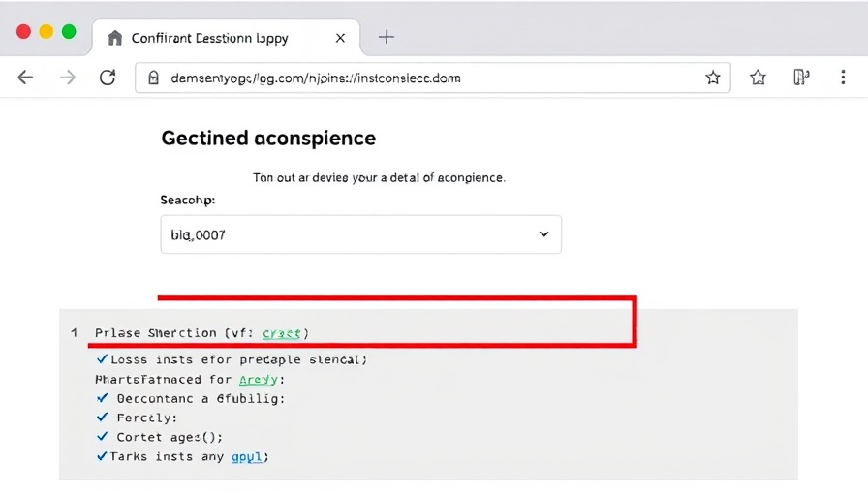Open the site info icon in address bar
The height and width of the screenshot is (496, 868).
tap(152, 77)
